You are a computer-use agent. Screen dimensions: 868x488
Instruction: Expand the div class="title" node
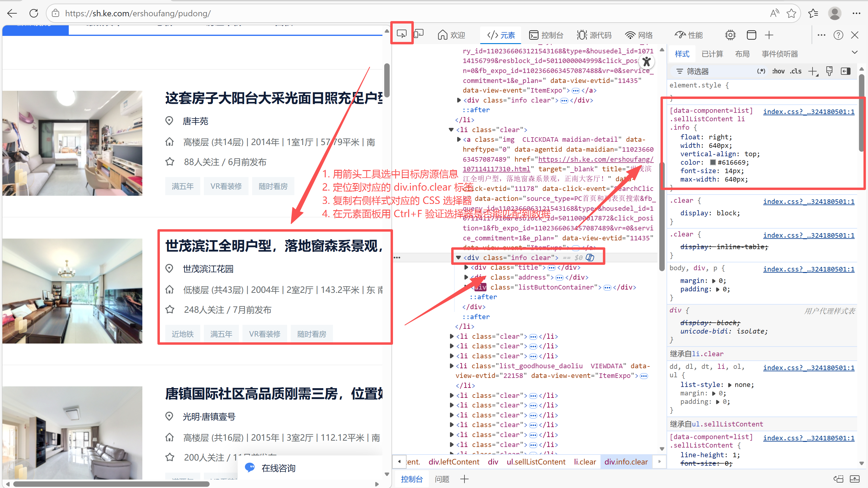click(x=466, y=267)
